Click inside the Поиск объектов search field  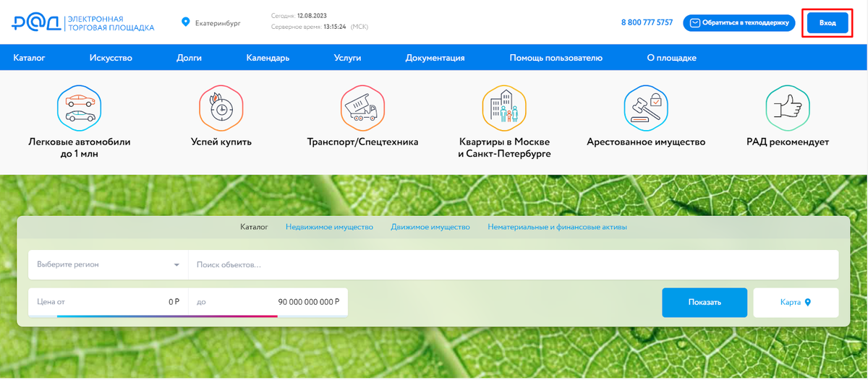[x=514, y=265]
